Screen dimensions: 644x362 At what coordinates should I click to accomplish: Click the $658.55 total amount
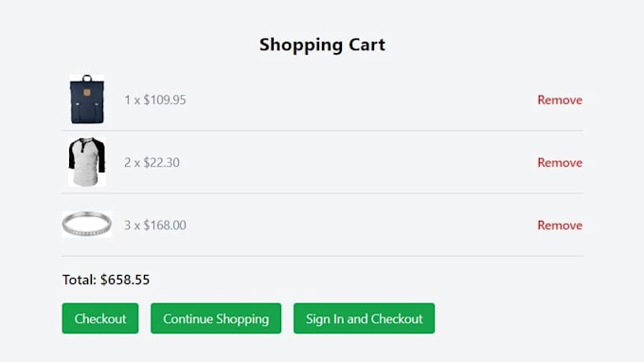point(125,280)
